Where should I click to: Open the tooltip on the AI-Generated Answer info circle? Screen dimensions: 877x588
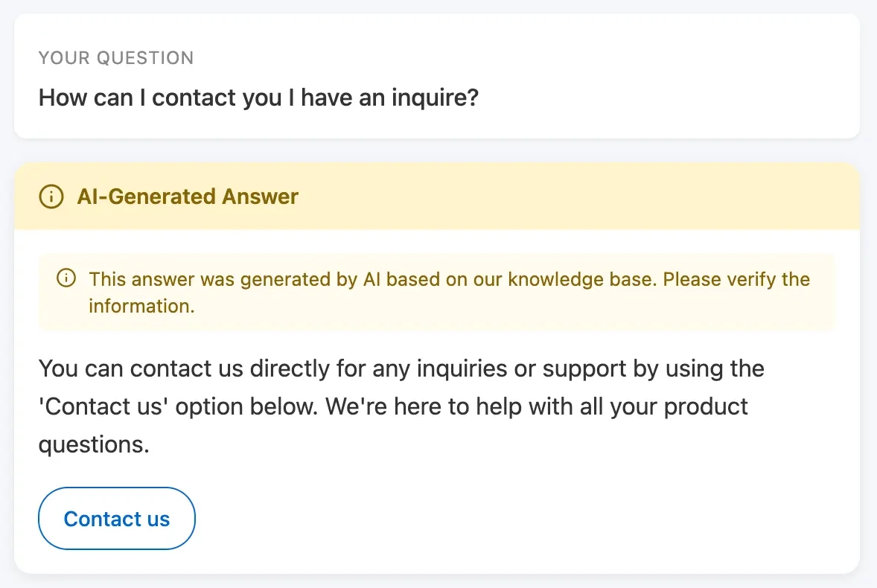50,196
